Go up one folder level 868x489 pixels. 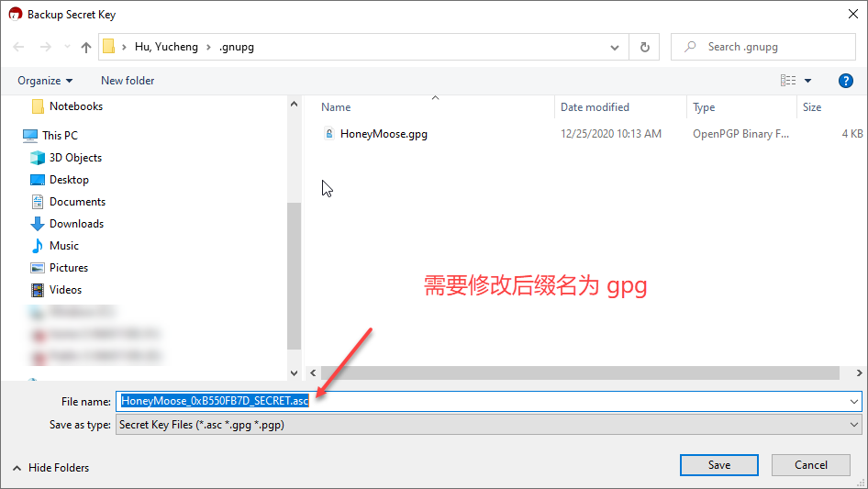86,47
